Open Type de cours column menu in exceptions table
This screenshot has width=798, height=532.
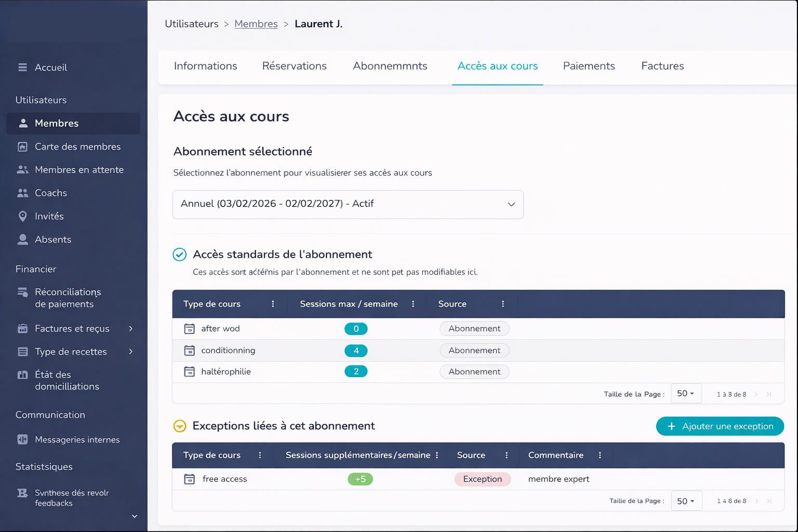click(260, 455)
